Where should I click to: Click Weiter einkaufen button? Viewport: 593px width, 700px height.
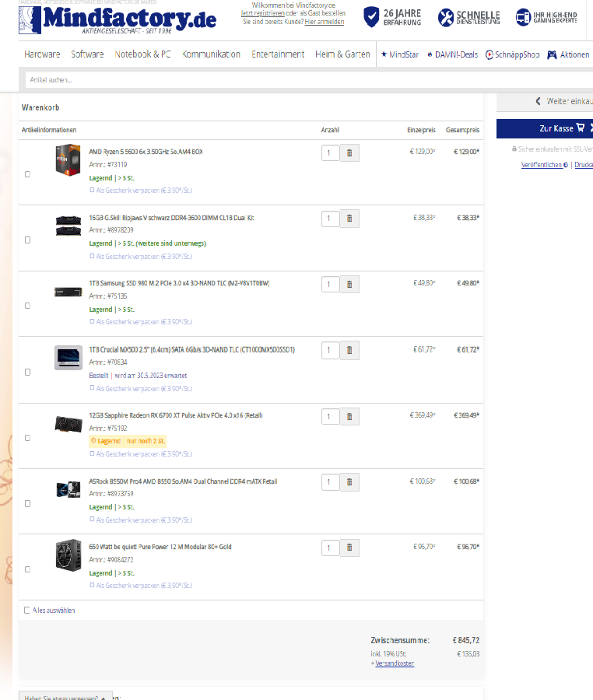click(x=545, y=102)
